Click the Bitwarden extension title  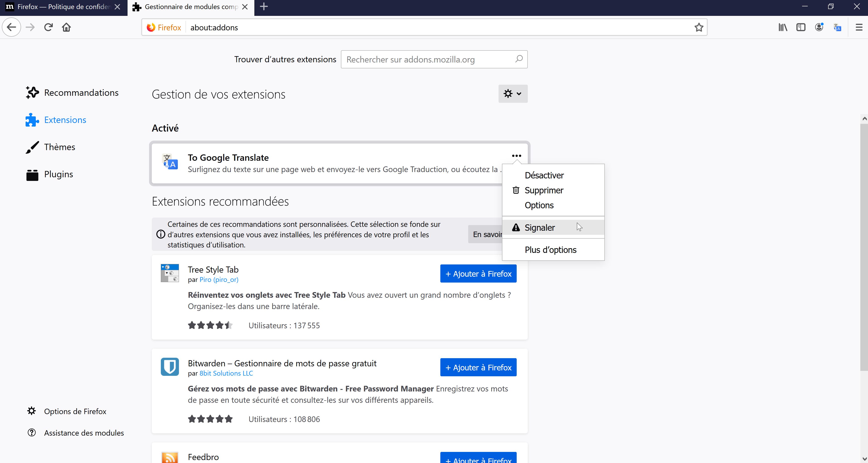pos(282,363)
